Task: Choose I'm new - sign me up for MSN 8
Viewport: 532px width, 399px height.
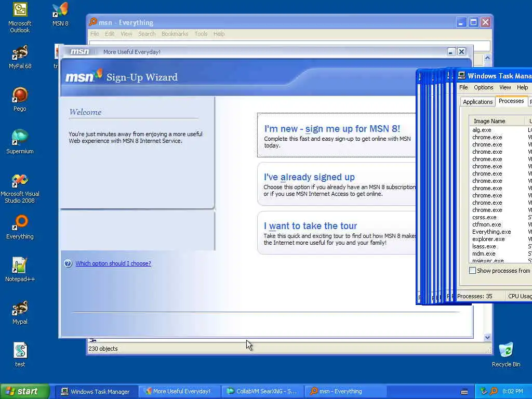Action: tap(337, 135)
